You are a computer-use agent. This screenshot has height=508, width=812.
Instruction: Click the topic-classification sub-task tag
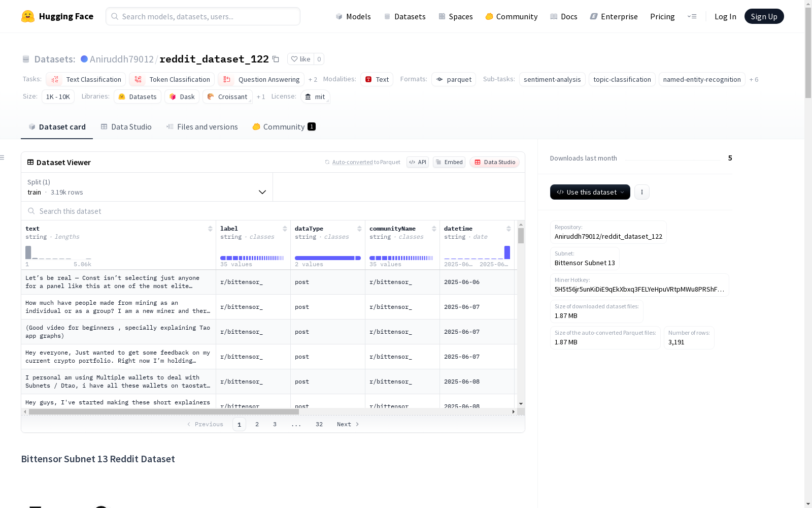click(x=622, y=79)
